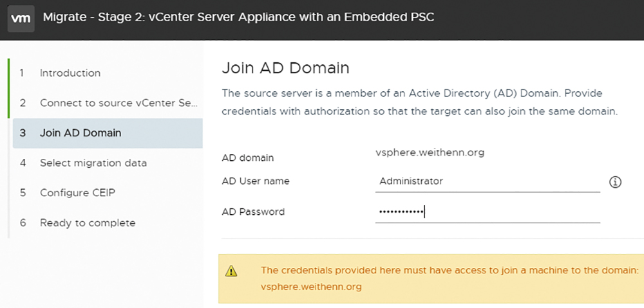Viewport: 644px width, 308px height.
Task: Click the AD Password label
Action: click(x=253, y=212)
